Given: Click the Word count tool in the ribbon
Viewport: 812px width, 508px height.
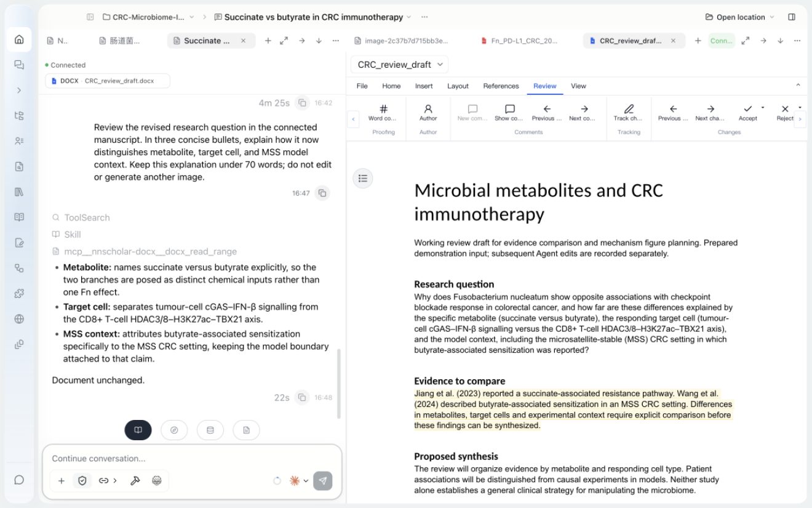Looking at the screenshot, I should [x=383, y=113].
